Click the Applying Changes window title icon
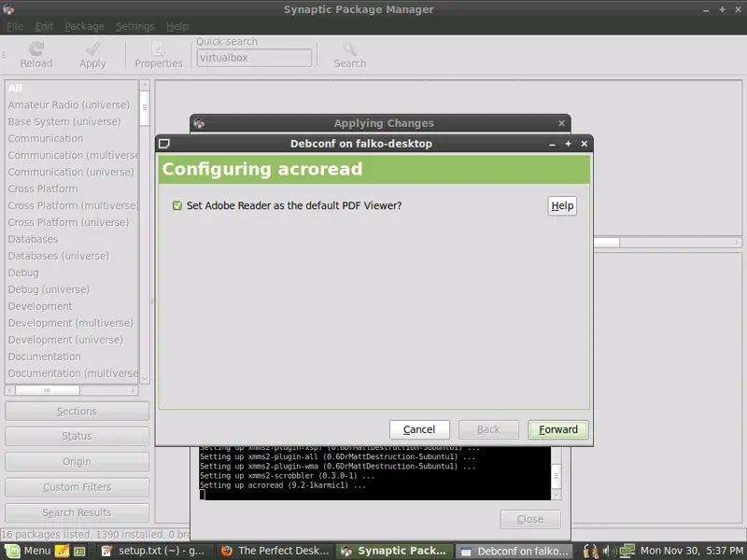The width and height of the screenshot is (747, 560). point(199,123)
